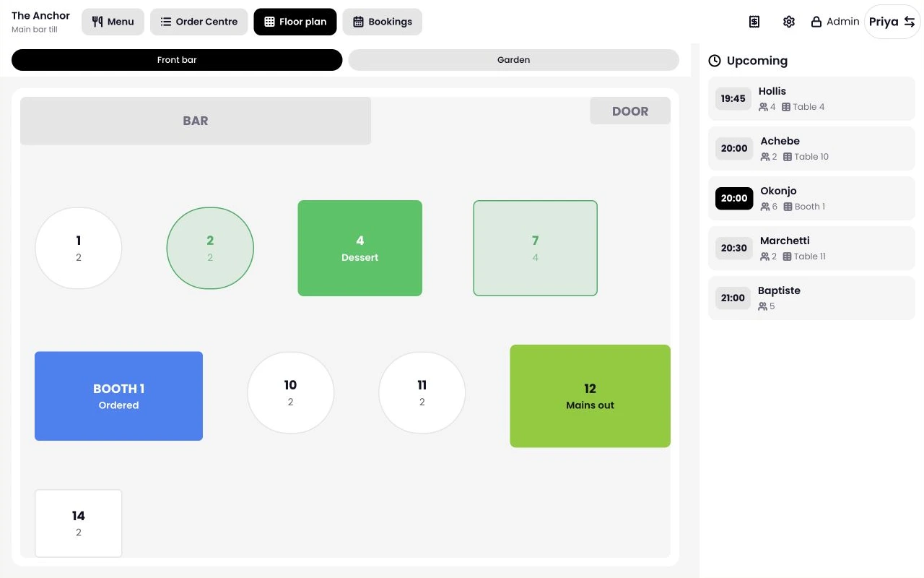Click the Admin label in header

coord(843,22)
